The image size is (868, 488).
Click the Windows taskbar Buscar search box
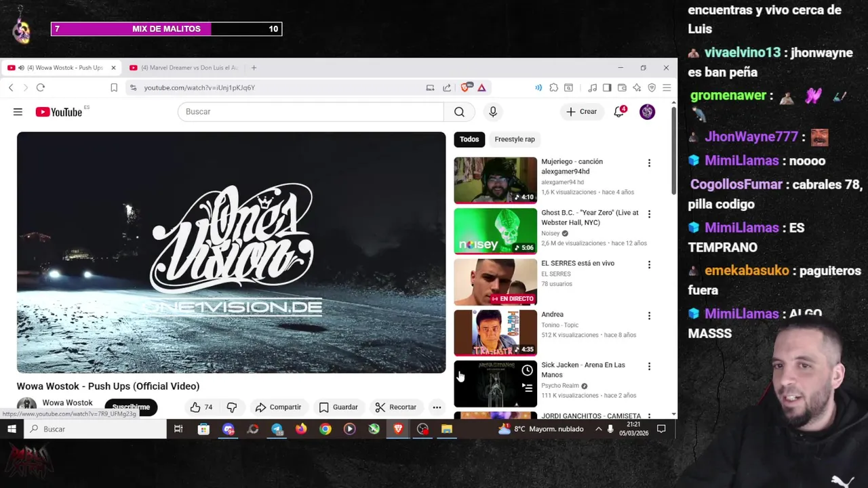95,429
